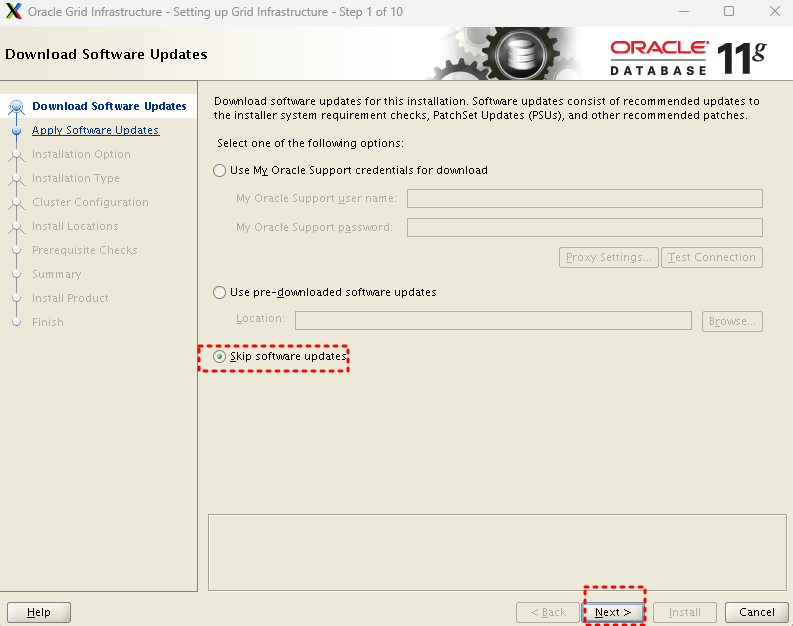Click the Location text field
793x626 pixels.
[x=493, y=321]
